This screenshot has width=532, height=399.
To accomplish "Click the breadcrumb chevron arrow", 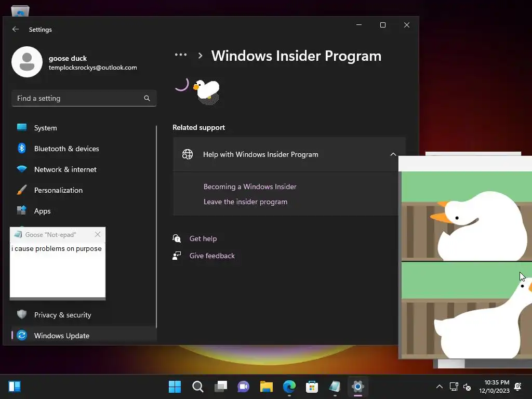I will coord(200,55).
